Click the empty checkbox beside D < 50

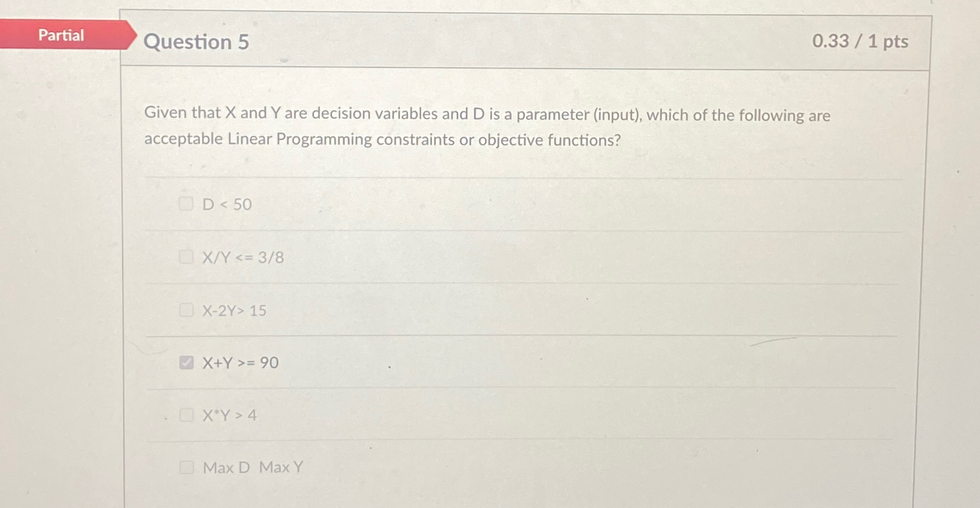tap(186, 204)
